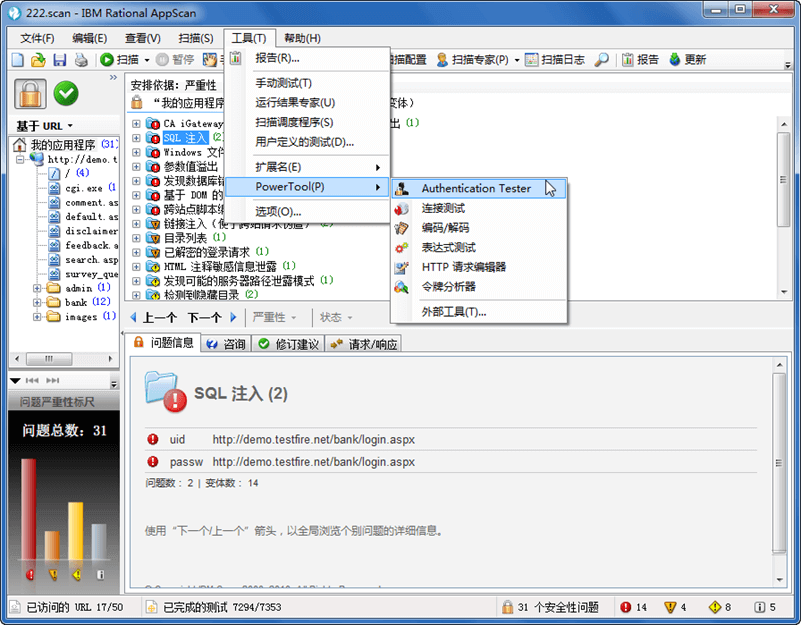Open 扫描(S) menu

click(x=196, y=38)
